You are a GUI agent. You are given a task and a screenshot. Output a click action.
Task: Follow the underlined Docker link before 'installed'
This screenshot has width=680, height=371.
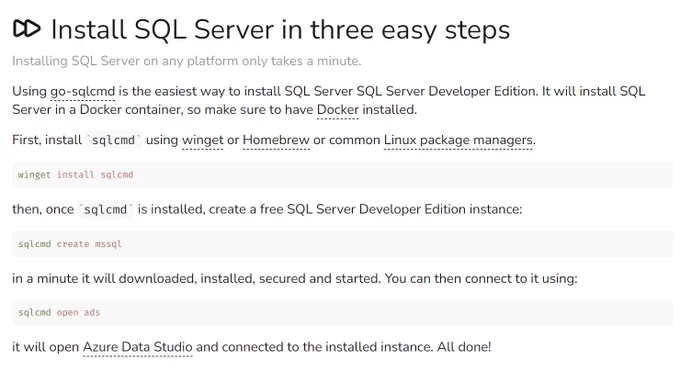338,110
